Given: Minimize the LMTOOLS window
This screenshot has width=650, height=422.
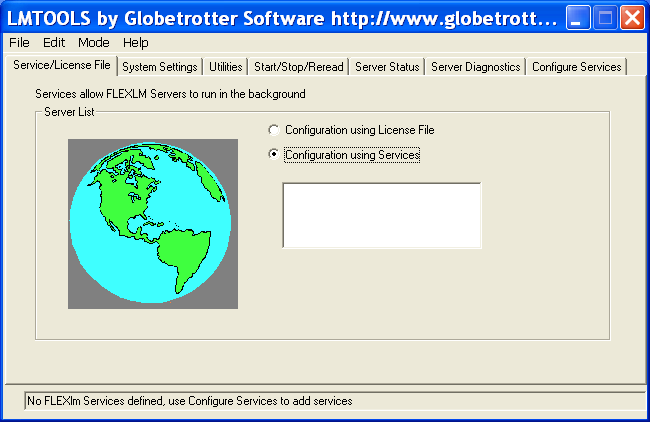Looking at the screenshot, I should point(578,18).
